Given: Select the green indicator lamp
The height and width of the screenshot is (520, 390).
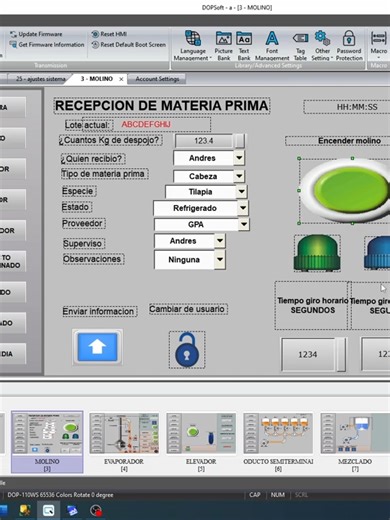Looking at the screenshot, I should pyautogui.click(x=317, y=253).
